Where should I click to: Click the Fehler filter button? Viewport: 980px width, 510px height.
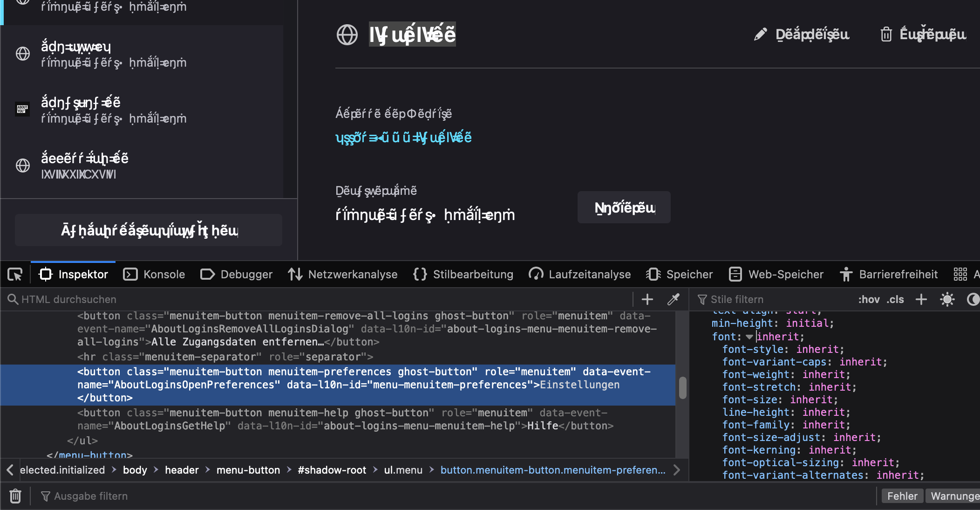click(902, 496)
